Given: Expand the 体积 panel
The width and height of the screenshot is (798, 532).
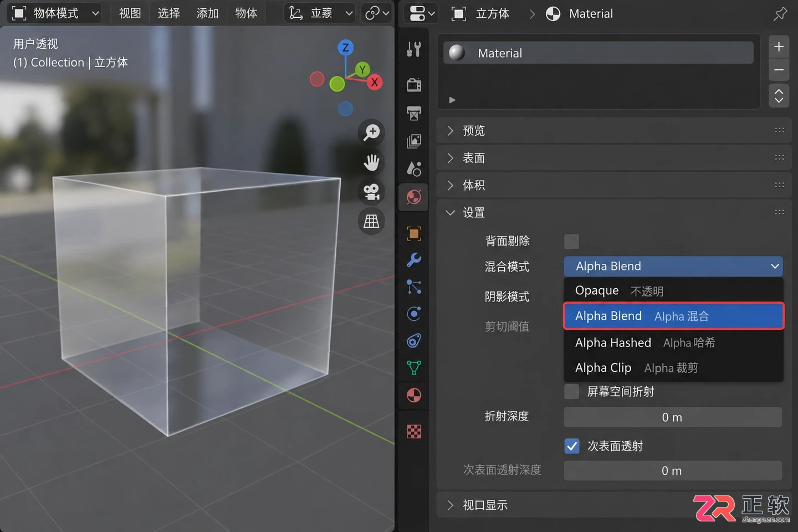Looking at the screenshot, I should [614, 185].
